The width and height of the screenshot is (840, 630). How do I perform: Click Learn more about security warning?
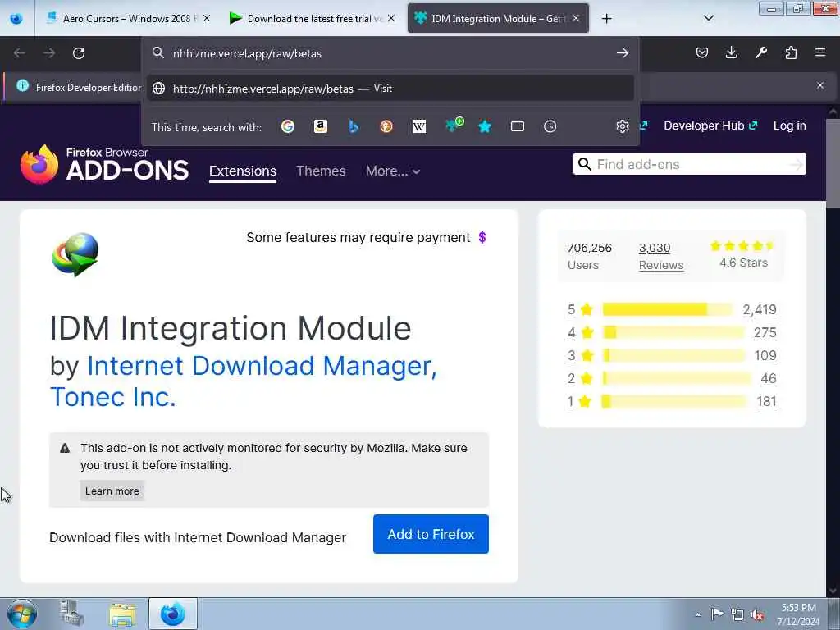point(112,491)
